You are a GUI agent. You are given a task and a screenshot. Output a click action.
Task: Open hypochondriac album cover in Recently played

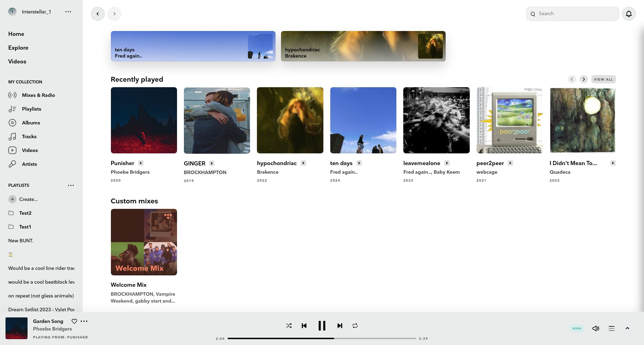(290, 120)
